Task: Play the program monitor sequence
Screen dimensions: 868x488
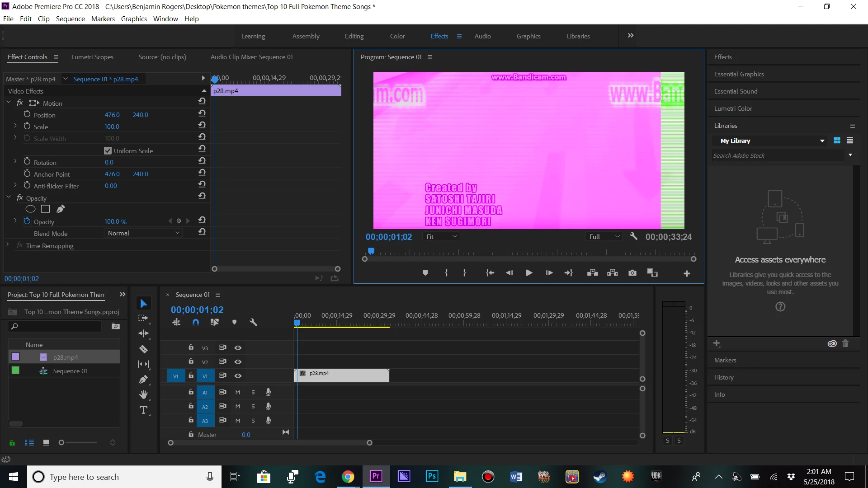Action: pyautogui.click(x=528, y=273)
